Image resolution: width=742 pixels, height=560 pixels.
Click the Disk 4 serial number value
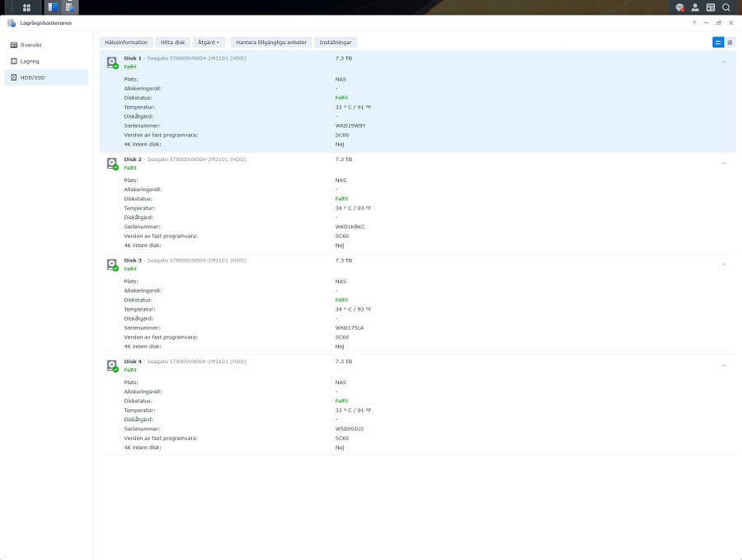350,429
